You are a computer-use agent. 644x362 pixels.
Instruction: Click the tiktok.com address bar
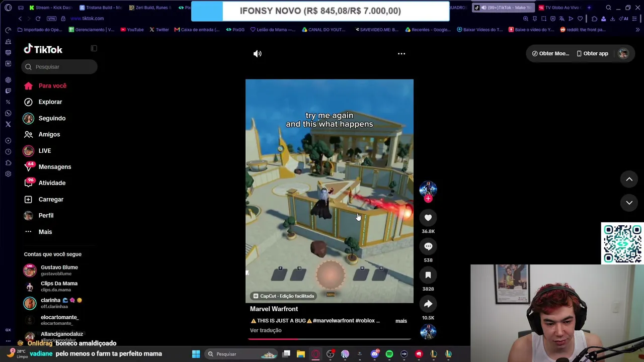click(x=87, y=19)
